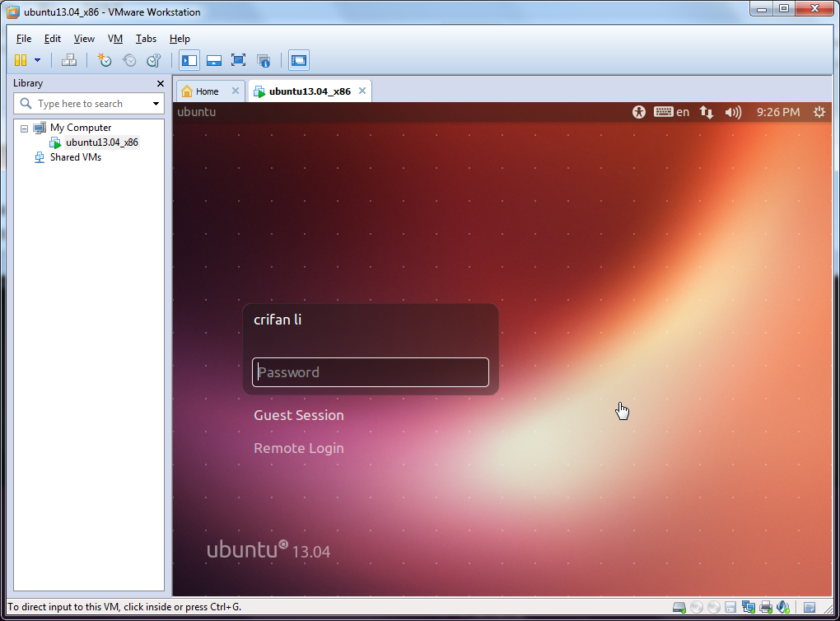Open the Help menu
Image resolution: width=840 pixels, height=621 pixels.
coord(180,39)
